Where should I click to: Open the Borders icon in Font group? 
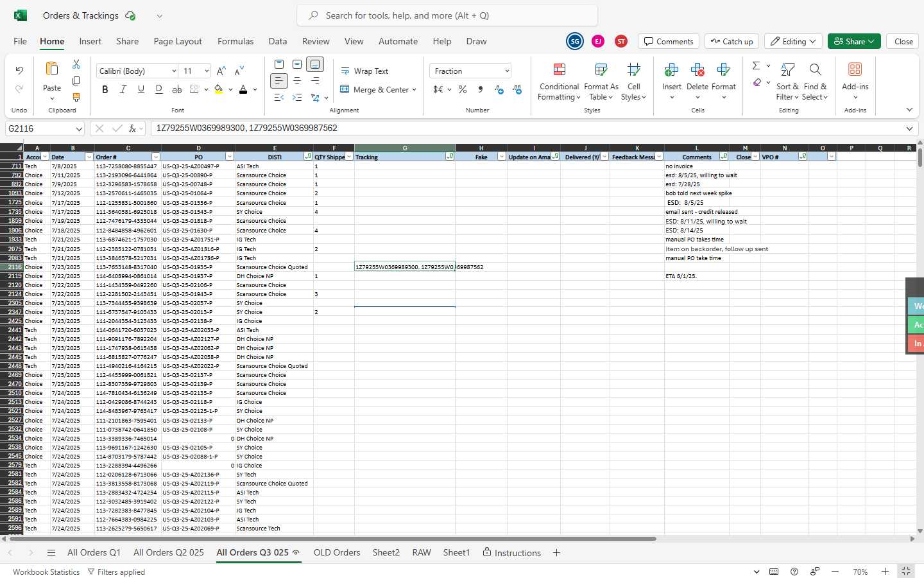tap(194, 89)
